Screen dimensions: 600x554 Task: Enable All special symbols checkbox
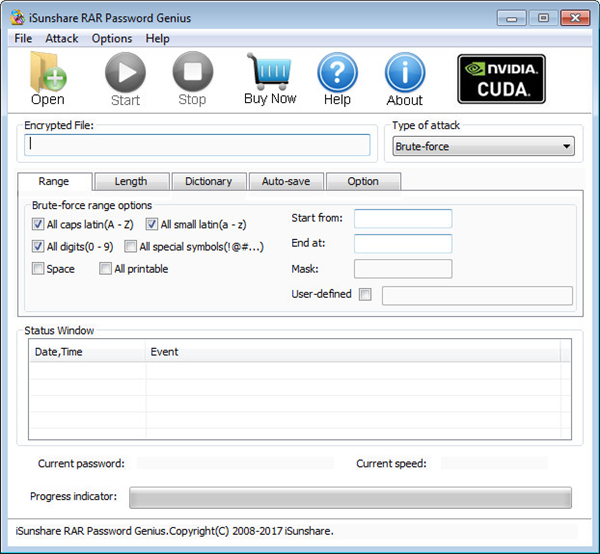pyautogui.click(x=131, y=247)
